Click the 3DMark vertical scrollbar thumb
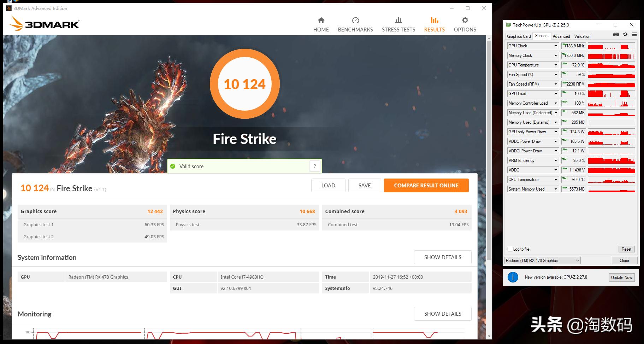Image resolution: width=644 pixels, height=344 pixels. coord(489,150)
